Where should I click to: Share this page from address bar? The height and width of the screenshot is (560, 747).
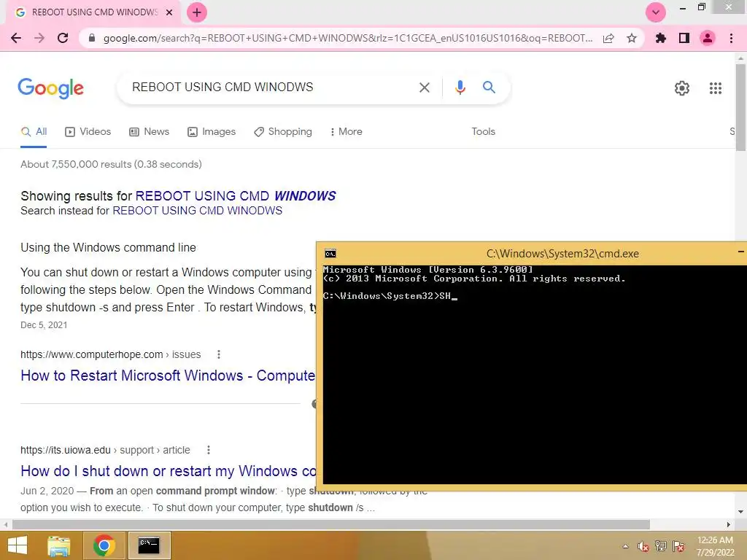[608, 38]
